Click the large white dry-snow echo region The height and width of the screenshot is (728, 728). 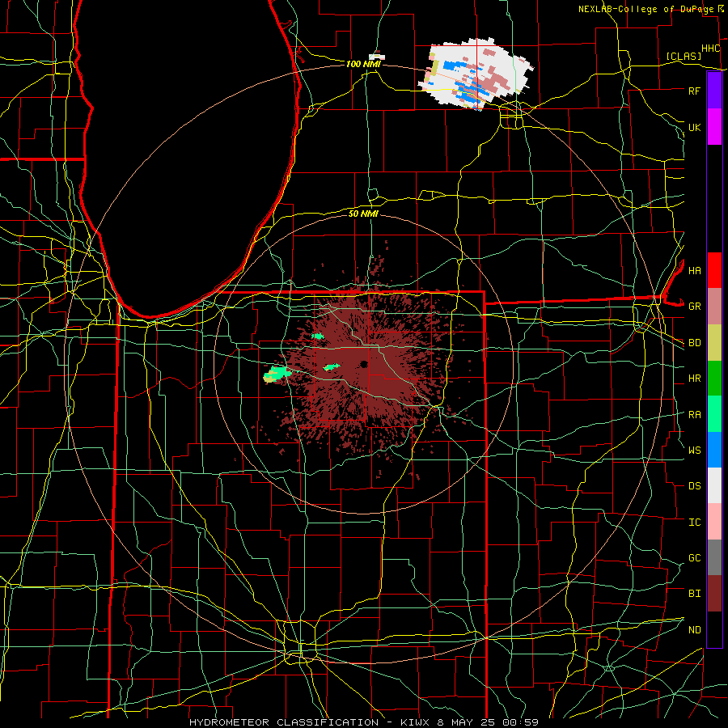click(476, 74)
